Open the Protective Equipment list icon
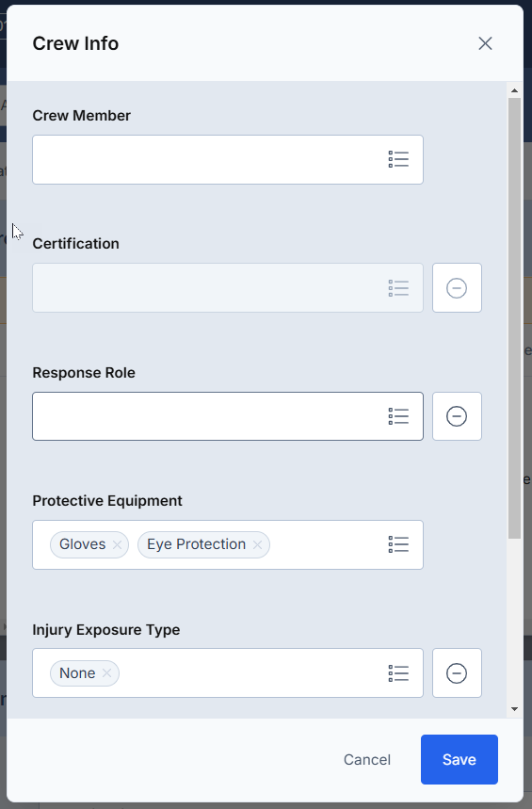The image size is (532, 809). tap(398, 545)
